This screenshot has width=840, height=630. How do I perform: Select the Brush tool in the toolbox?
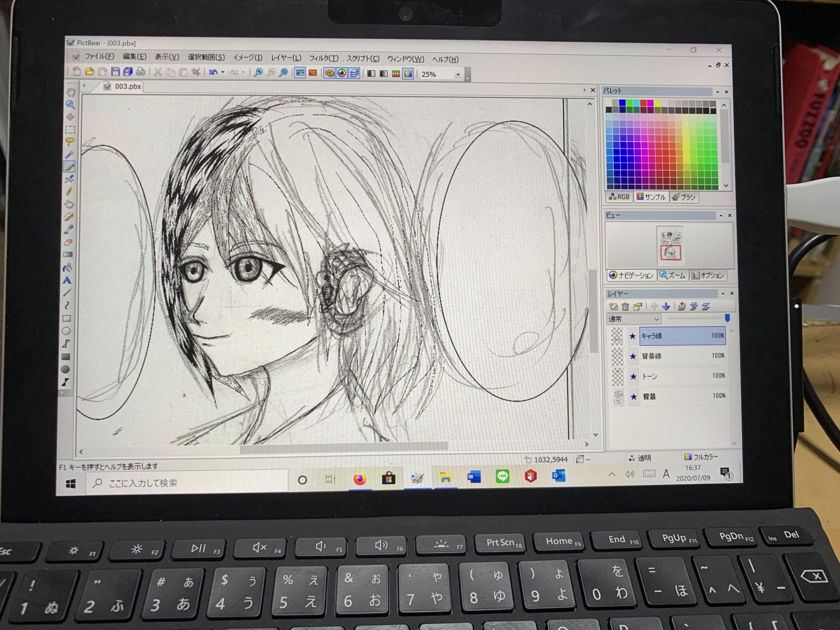(x=70, y=167)
